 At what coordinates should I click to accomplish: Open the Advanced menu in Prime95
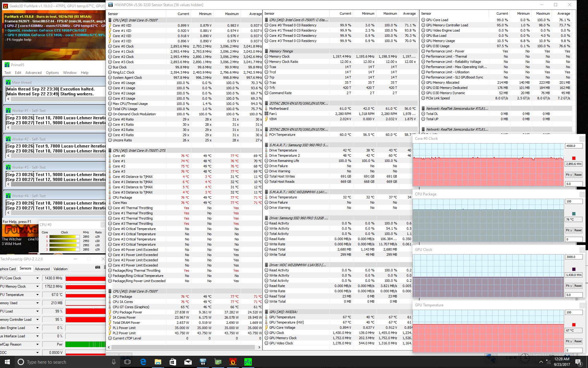(33, 73)
